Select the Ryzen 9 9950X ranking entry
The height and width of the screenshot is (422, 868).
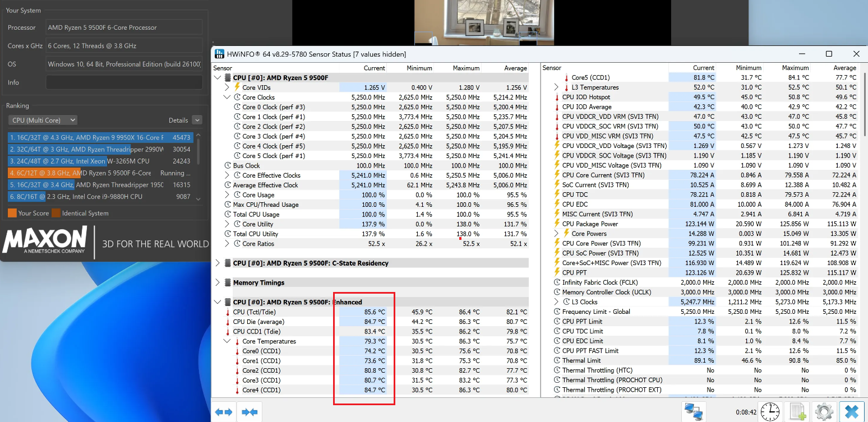[x=100, y=137]
